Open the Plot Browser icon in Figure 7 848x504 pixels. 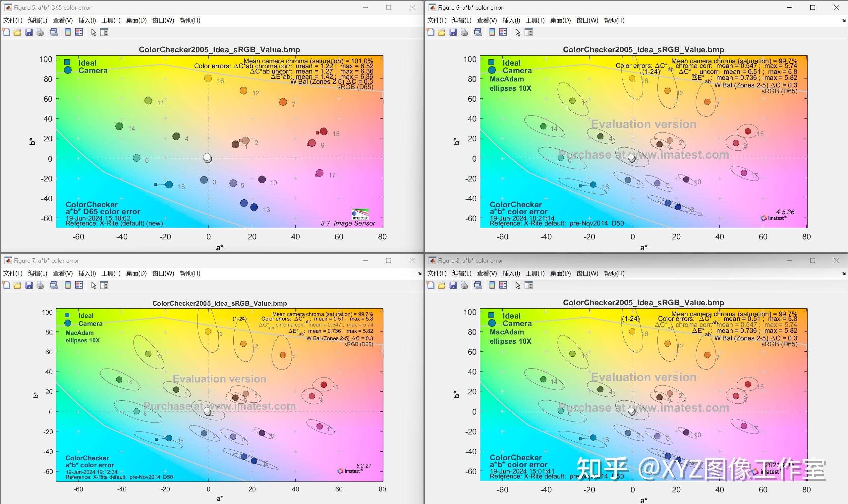(105, 285)
